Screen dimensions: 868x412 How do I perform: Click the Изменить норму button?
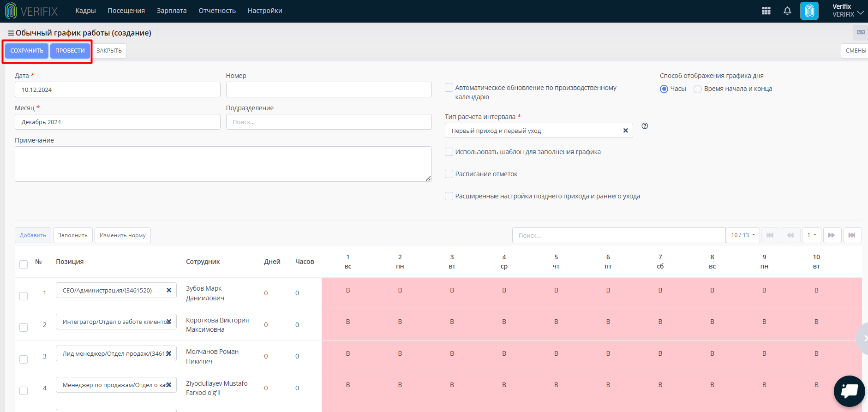[123, 235]
